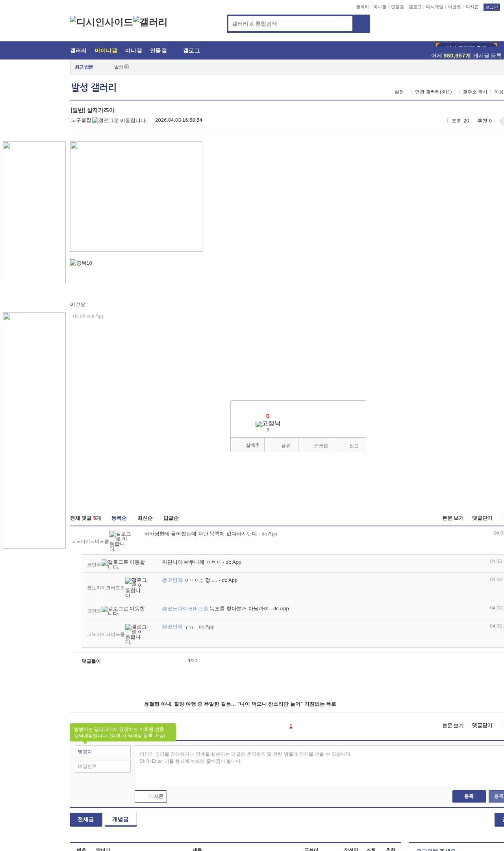Viewport: 504px width, 851px height.
Task: Click the blue search button beside the search box
Action: [361, 24]
